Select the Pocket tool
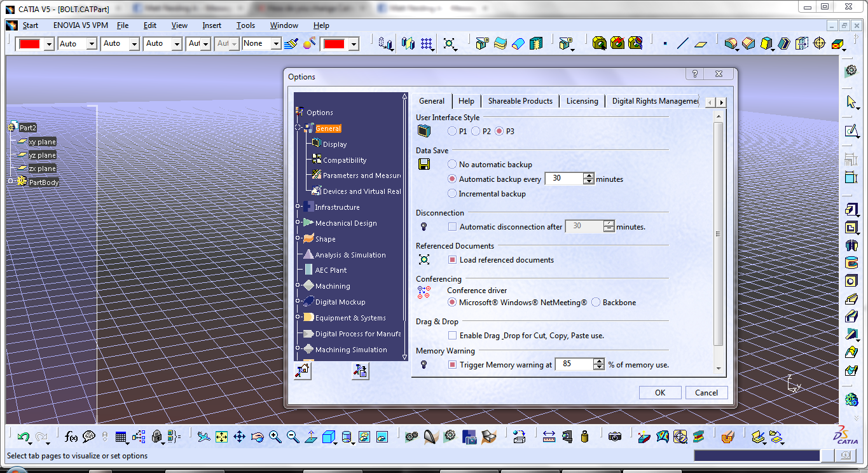 (x=851, y=227)
